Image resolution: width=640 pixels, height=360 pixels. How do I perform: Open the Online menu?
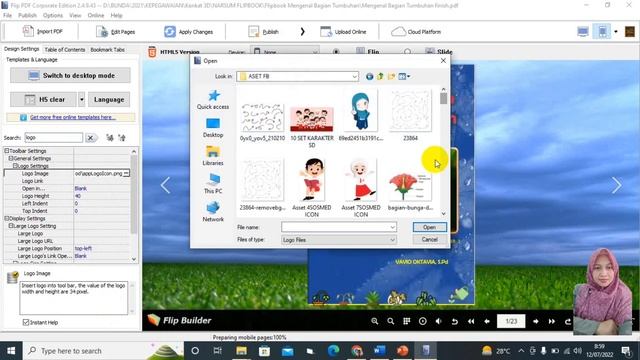click(x=96, y=15)
